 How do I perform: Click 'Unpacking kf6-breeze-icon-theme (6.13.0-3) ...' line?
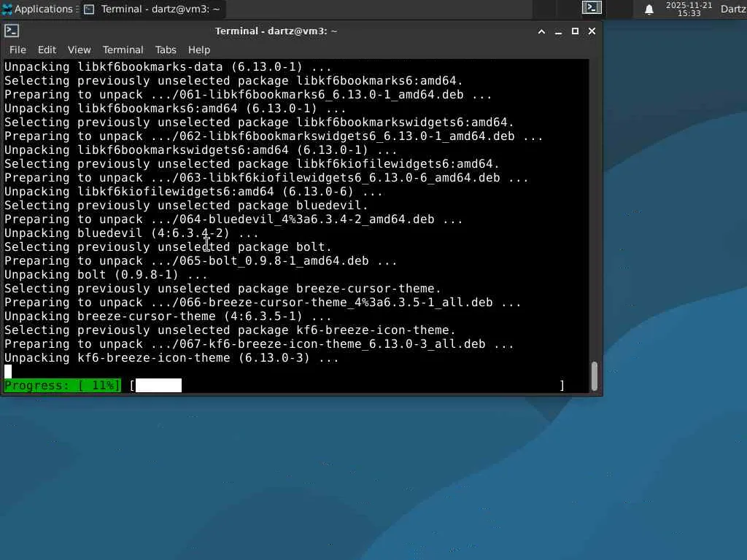click(171, 358)
